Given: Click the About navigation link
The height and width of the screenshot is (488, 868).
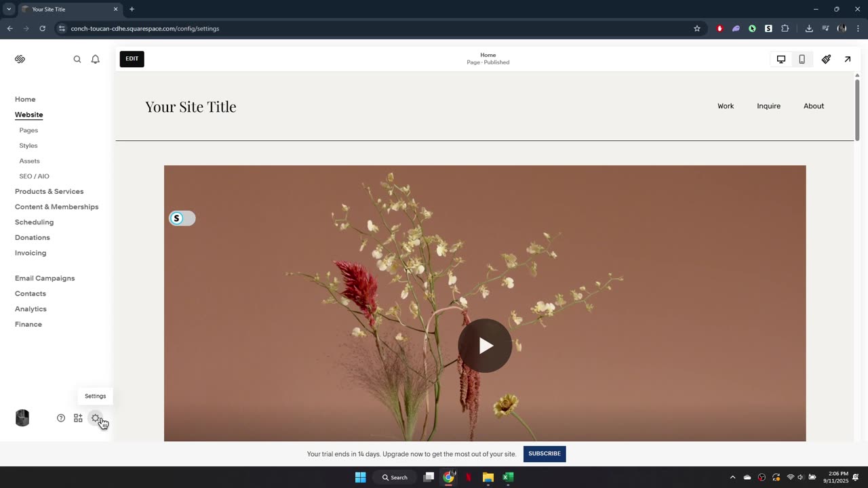Looking at the screenshot, I should (814, 106).
